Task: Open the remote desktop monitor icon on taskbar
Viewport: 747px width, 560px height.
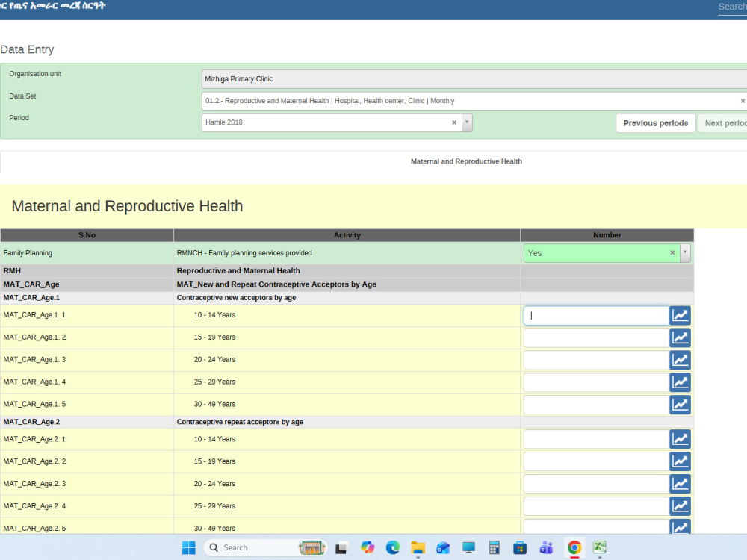Action: [469, 547]
